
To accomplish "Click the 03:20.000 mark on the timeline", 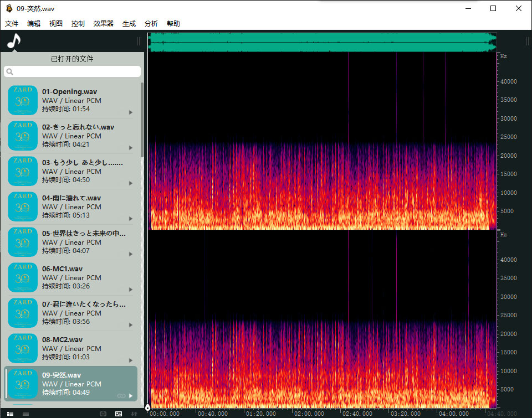I will 406,414.
